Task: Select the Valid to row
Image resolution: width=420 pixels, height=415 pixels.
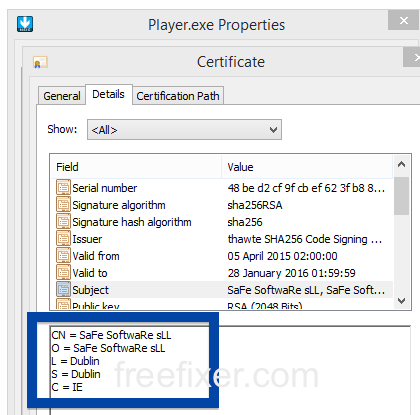Action: tap(222, 273)
